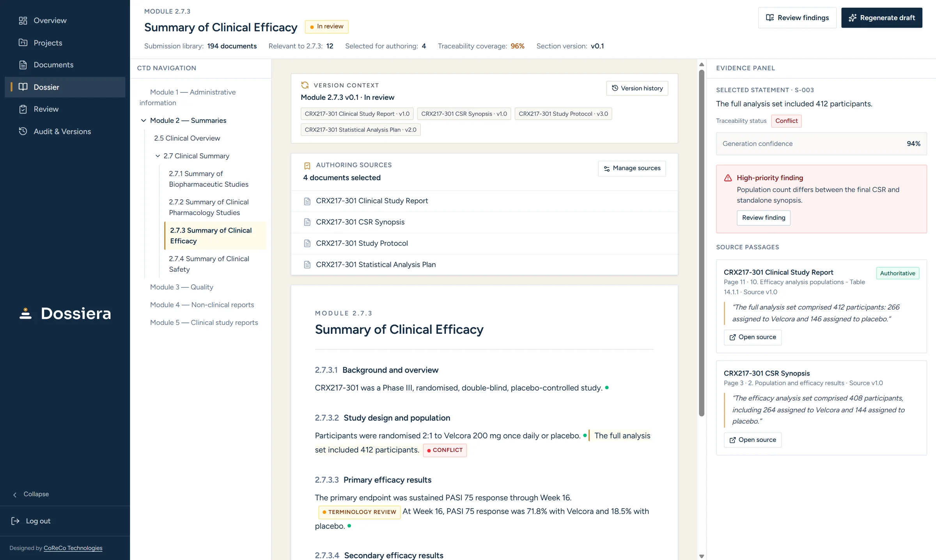This screenshot has width=936, height=560.
Task: Click the Version Context refresh icon
Action: 305,85
